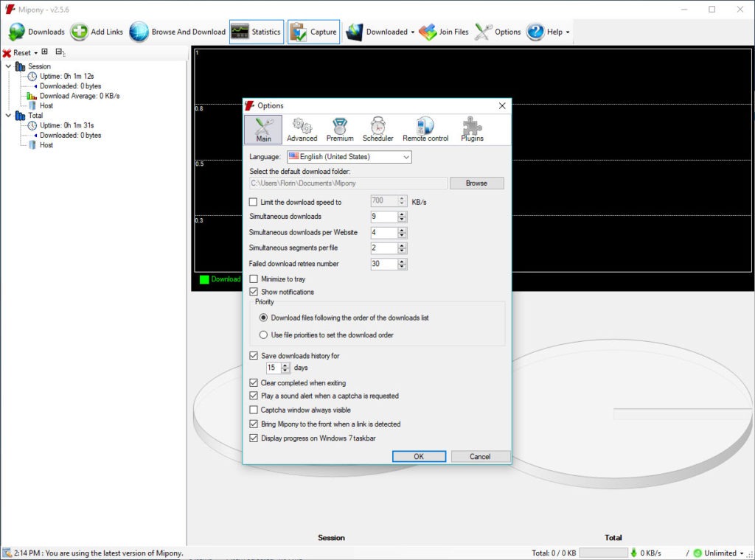Open the Downloaded button dropdown arrow
The height and width of the screenshot is (560, 755).
pyautogui.click(x=413, y=32)
